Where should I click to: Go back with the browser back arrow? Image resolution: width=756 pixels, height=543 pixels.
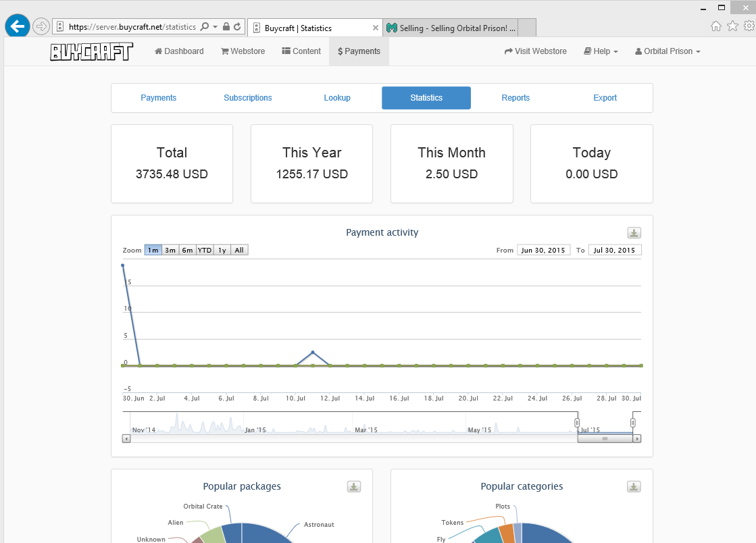[18, 26]
